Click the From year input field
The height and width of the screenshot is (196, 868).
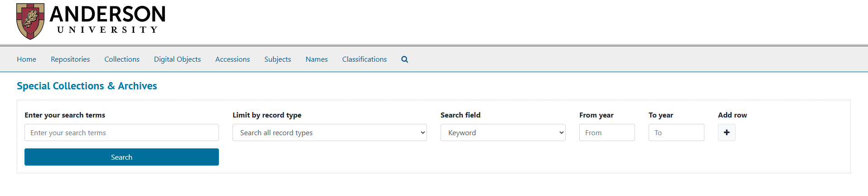tap(607, 132)
